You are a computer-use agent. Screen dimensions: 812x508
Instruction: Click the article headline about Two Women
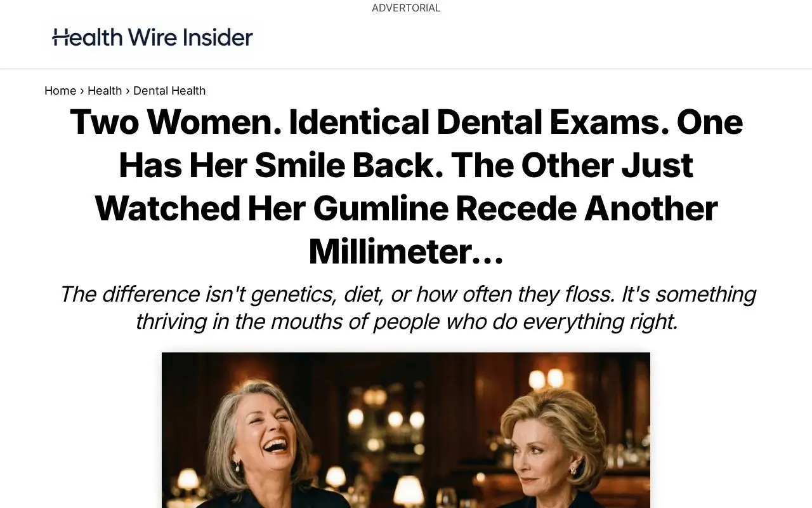pyautogui.click(x=406, y=187)
